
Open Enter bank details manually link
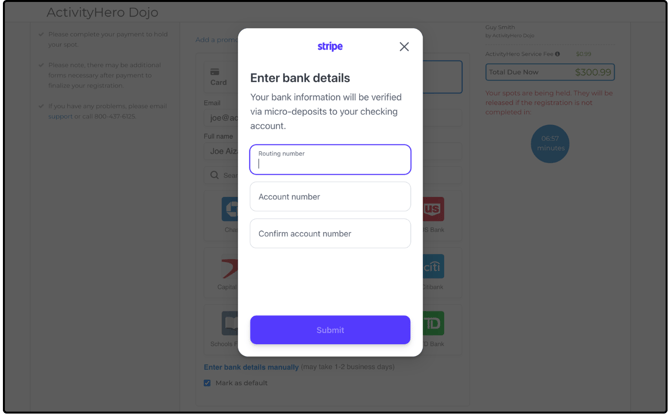point(251,367)
